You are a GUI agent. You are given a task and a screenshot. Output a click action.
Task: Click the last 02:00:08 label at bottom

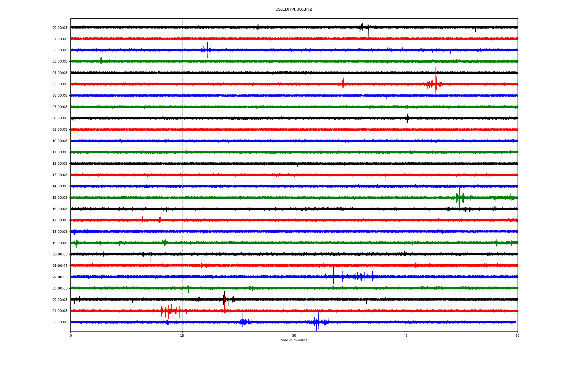(60, 322)
